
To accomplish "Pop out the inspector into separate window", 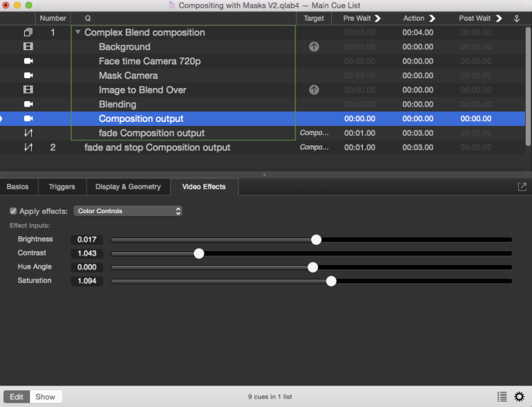I will (x=522, y=187).
